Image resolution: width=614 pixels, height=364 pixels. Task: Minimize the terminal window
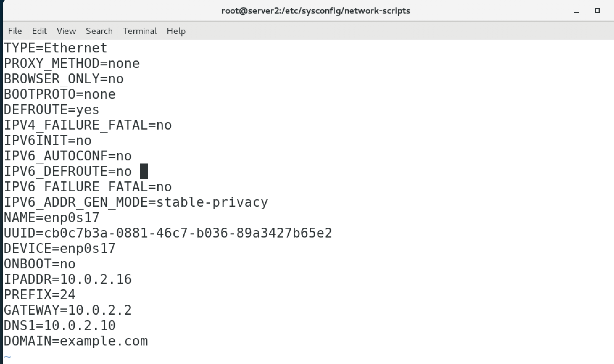pos(576,11)
